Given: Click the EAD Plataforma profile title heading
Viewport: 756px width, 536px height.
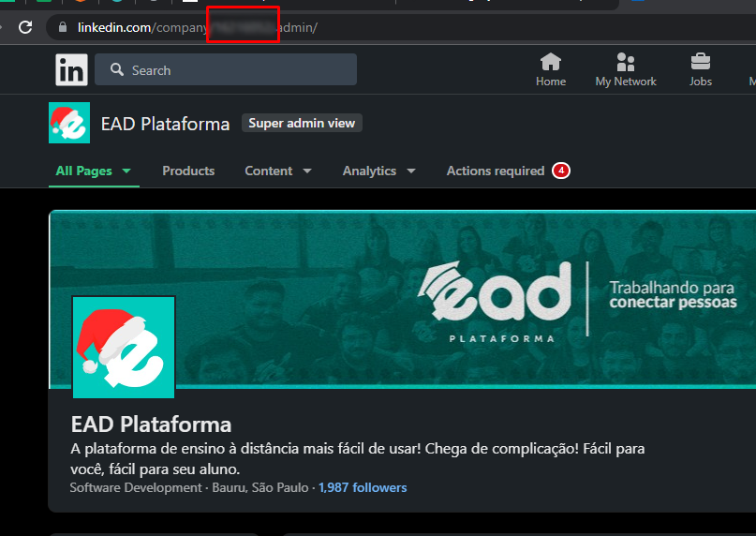Looking at the screenshot, I should pyautogui.click(x=151, y=424).
